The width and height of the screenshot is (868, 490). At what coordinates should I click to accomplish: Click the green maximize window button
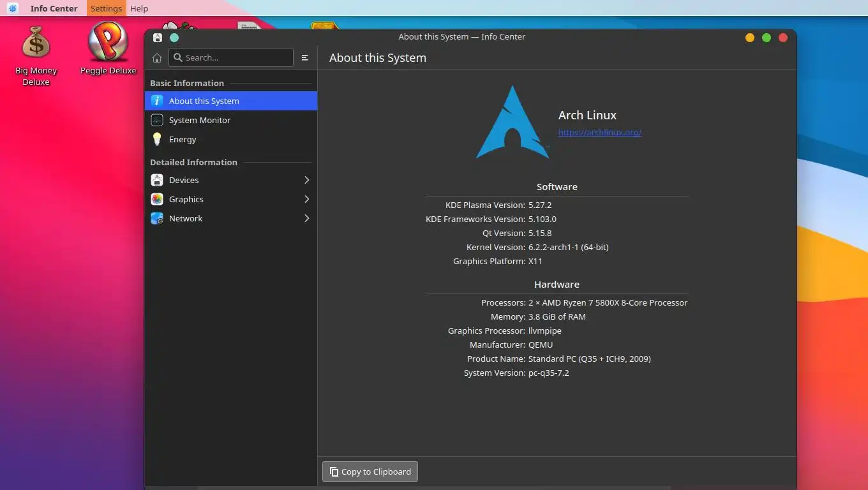[x=767, y=38]
